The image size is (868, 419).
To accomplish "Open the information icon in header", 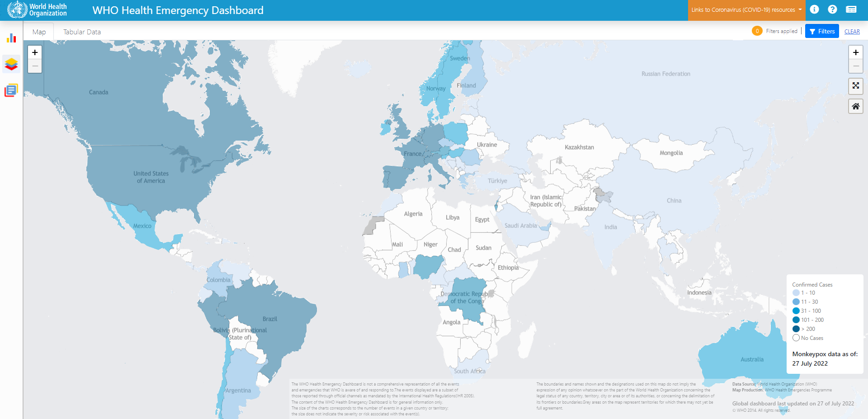I will [814, 9].
